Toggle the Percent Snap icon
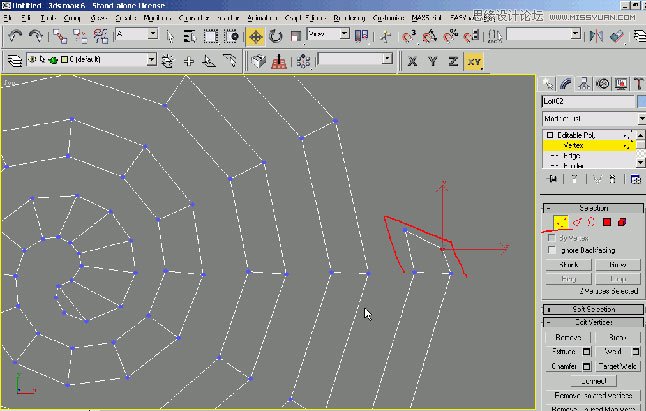The image size is (646, 411). 450,36
